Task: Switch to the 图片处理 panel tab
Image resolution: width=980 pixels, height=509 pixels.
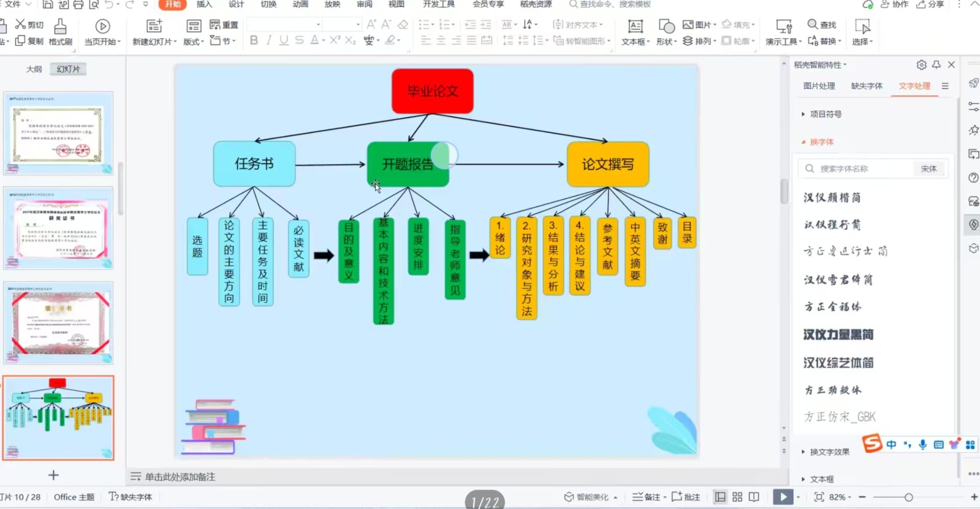Action: 819,86
